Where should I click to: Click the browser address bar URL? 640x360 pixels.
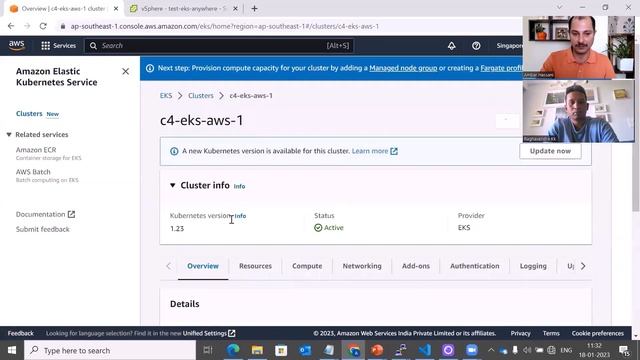pyautogui.click(x=224, y=26)
